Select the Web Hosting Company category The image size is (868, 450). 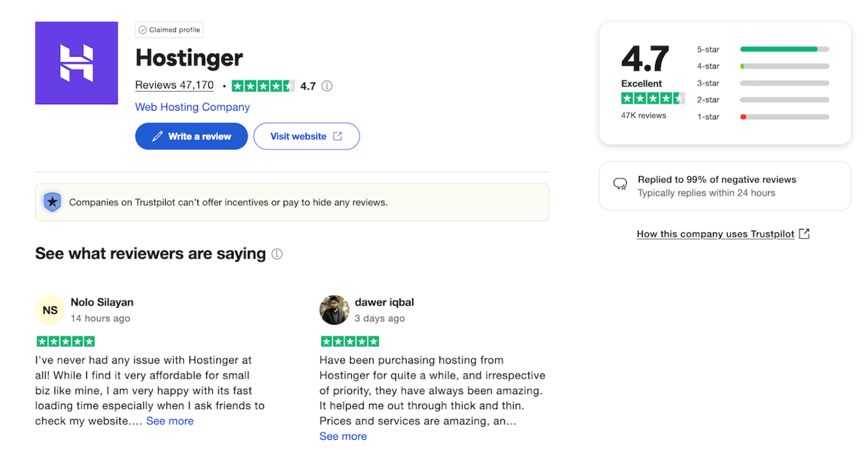tap(192, 107)
